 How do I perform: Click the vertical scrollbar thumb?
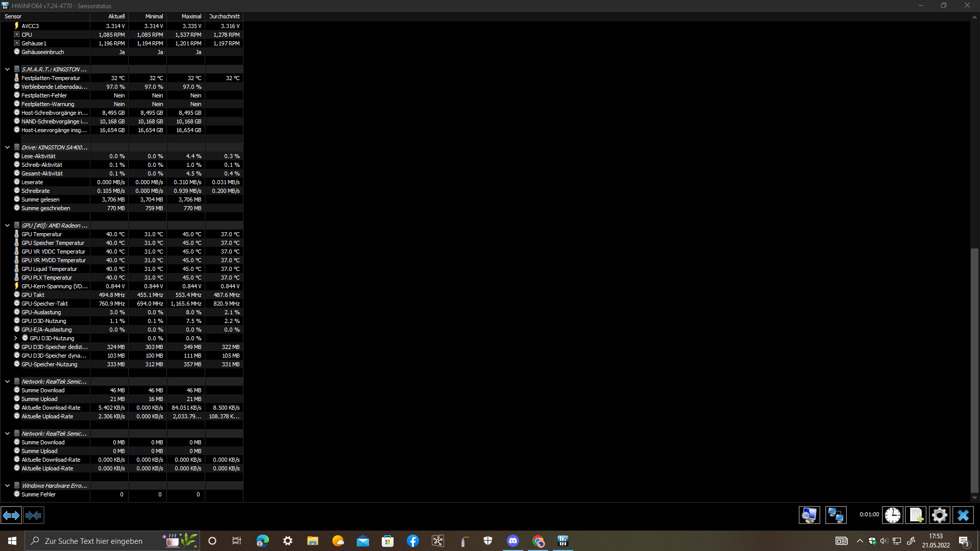tap(974, 370)
